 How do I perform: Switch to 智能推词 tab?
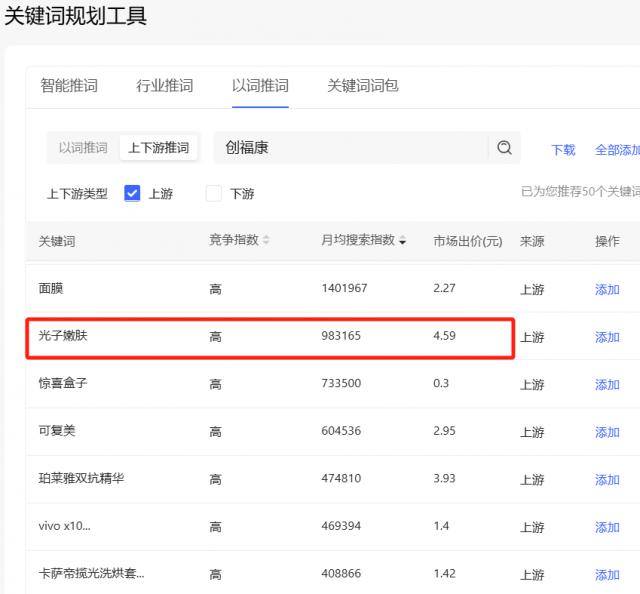pos(69,86)
